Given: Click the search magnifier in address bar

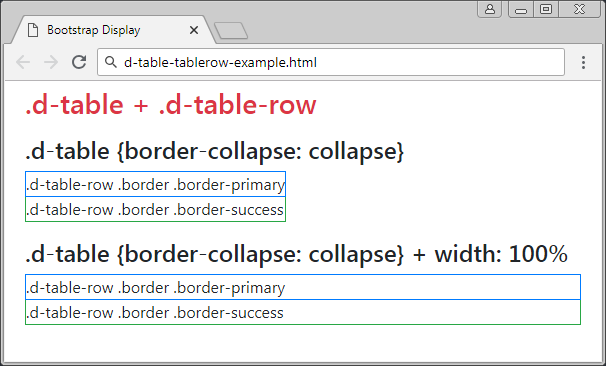Looking at the screenshot, I should (x=111, y=62).
